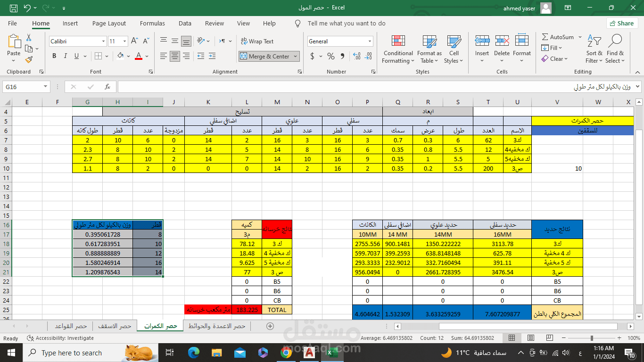644x362 pixels.
Task: Click Increase Decimal icon
Action: tap(356, 56)
